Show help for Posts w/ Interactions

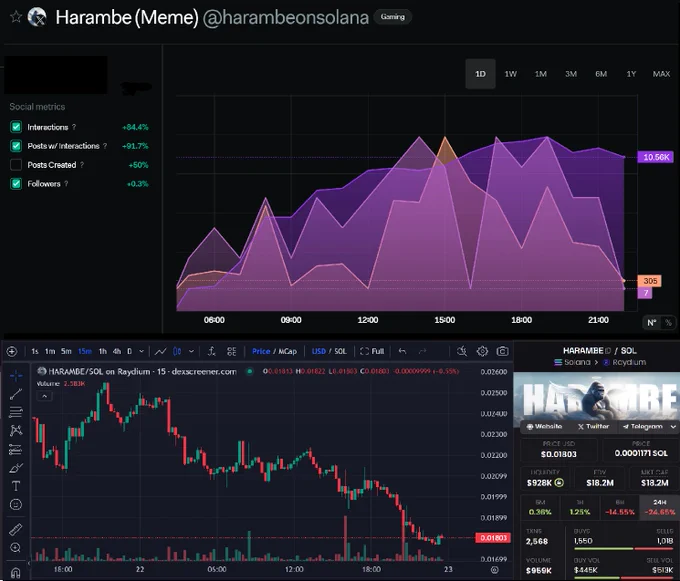tap(105, 146)
